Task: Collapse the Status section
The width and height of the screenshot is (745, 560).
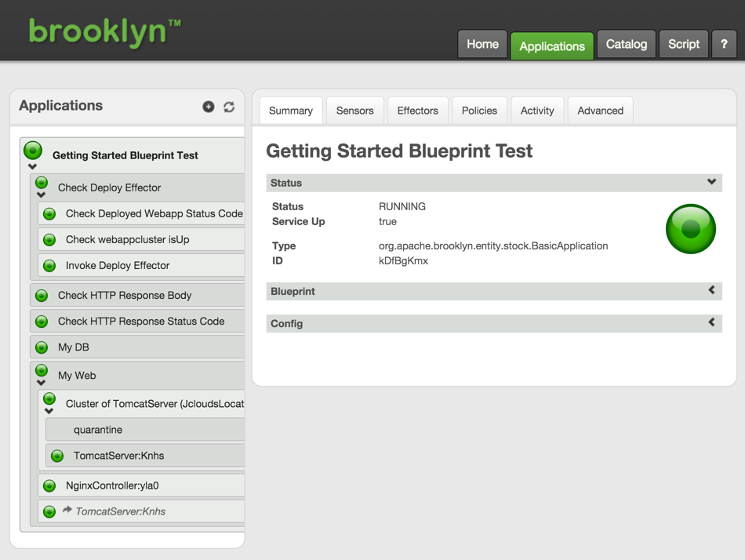Action: 711,182
